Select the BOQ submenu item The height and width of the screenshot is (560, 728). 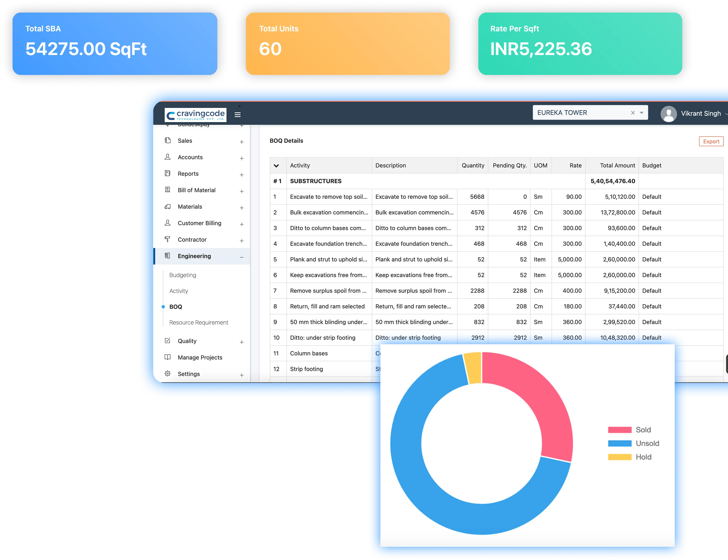[x=176, y=307]
